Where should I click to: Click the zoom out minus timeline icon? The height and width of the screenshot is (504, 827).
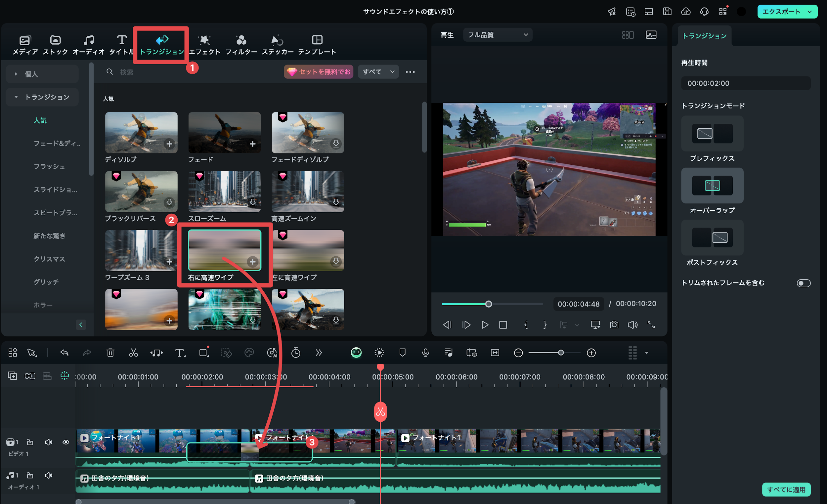[x=518, y=353]
